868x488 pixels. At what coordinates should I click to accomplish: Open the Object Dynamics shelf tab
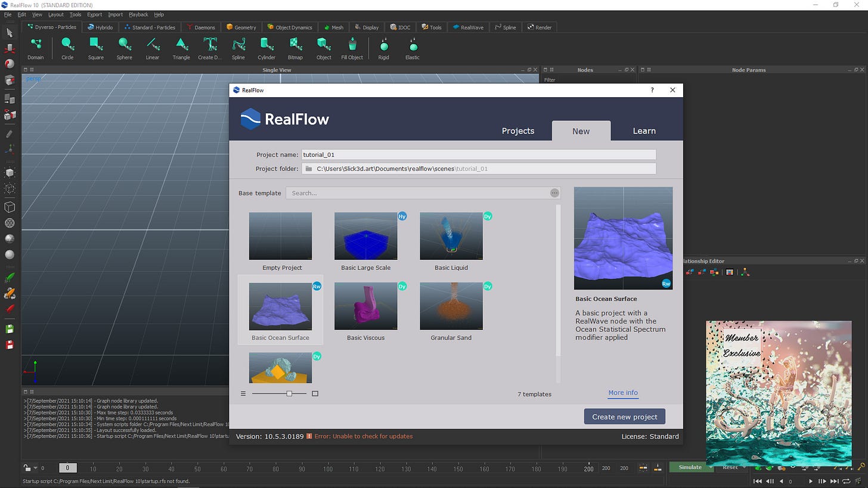pyautogui.click(x=290, y=27)
